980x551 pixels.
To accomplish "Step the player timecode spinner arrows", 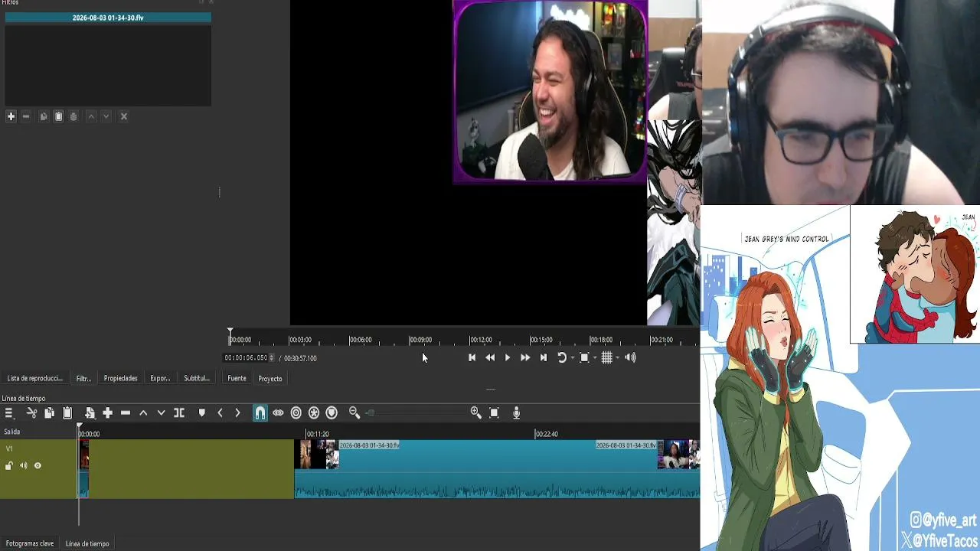I will 272,358.
